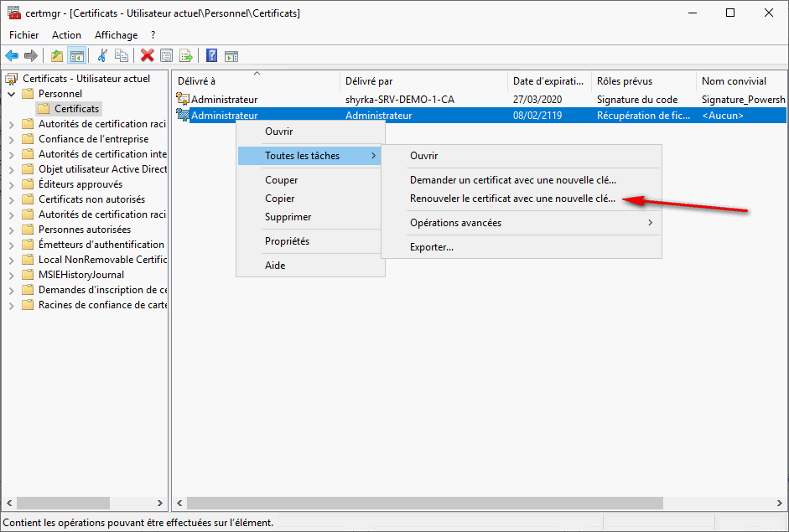The image size is (789, 532).
Task: Click the red X Delete toolbar icon
Action: (147, 56)
